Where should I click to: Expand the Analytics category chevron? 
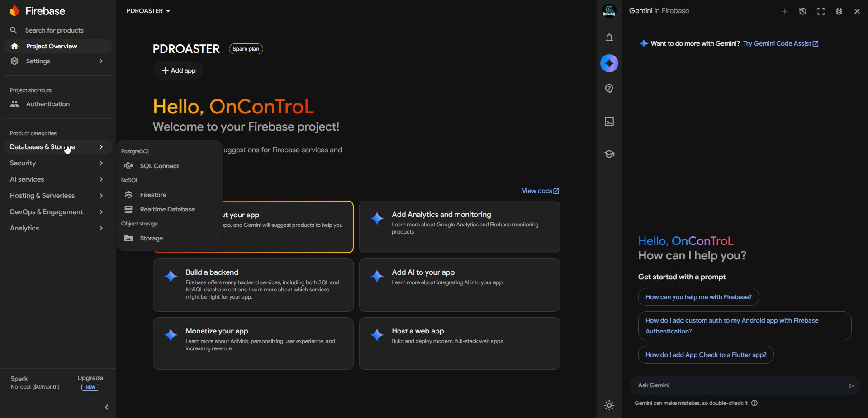tap(101, 228)
